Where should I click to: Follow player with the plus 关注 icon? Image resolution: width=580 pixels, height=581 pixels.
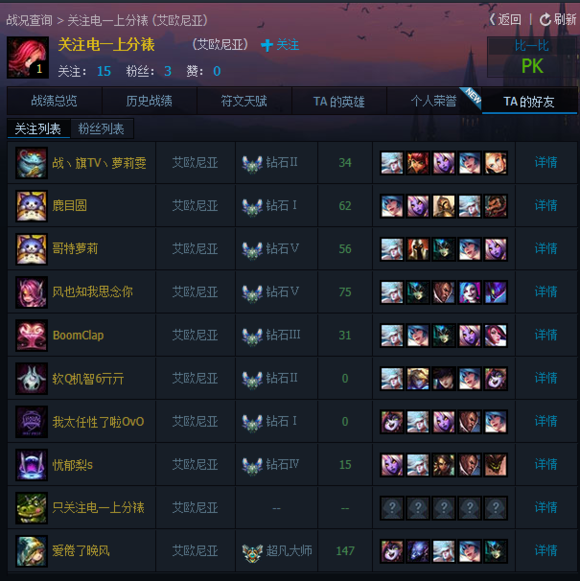tap(266, 45)
